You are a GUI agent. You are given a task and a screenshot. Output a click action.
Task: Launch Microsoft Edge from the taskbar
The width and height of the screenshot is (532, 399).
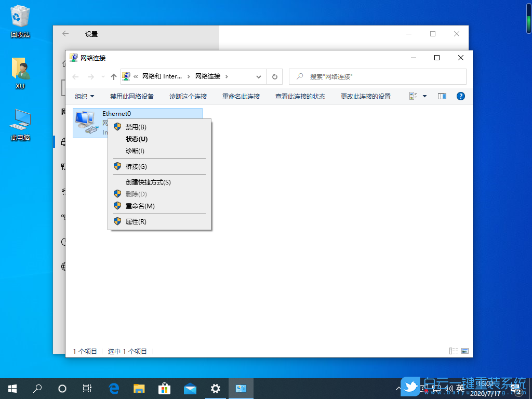[x=113, y=388]
